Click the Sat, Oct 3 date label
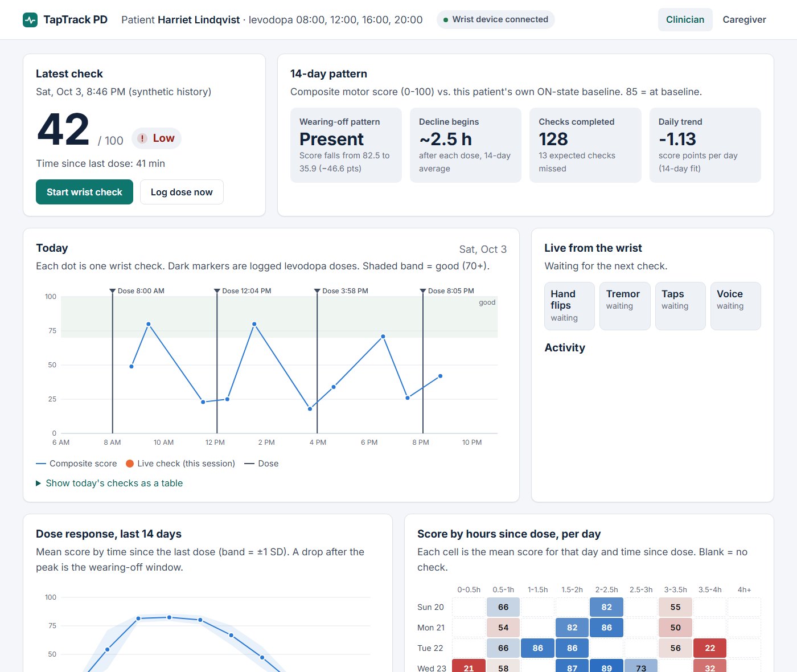Screen dimensions: 797x672 click(x=483, y=249)
